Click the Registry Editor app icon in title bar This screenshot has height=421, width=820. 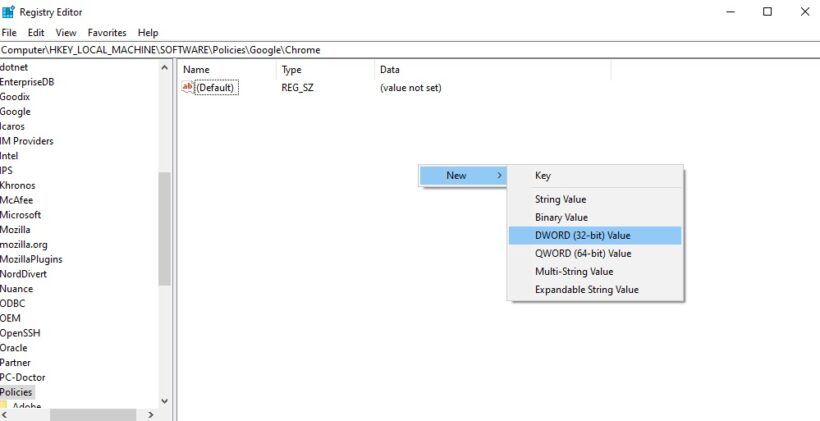click(x=9, y=12)
